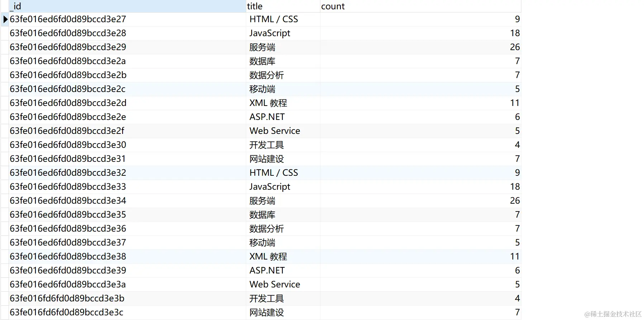Click the current row indicator arrow
This screenshot has width=644, height=320.
click(5, 19)
